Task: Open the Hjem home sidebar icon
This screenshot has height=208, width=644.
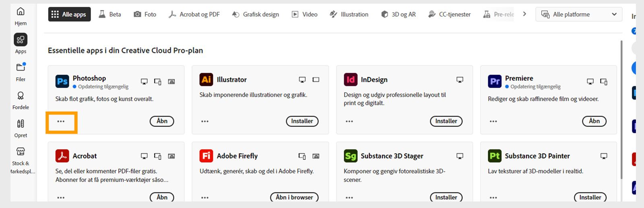Action: coord(21,12)
